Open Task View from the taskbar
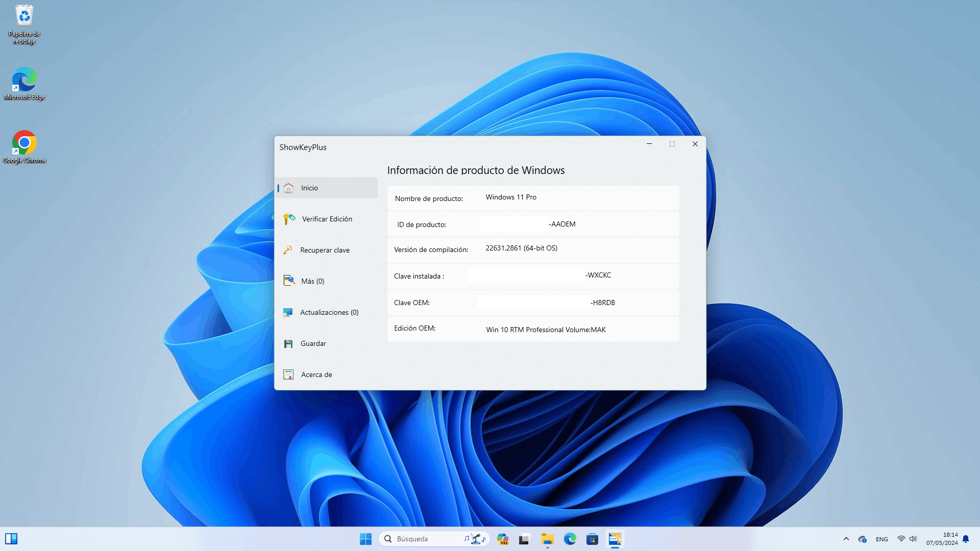The image size is (980, 551). [524, 539]
